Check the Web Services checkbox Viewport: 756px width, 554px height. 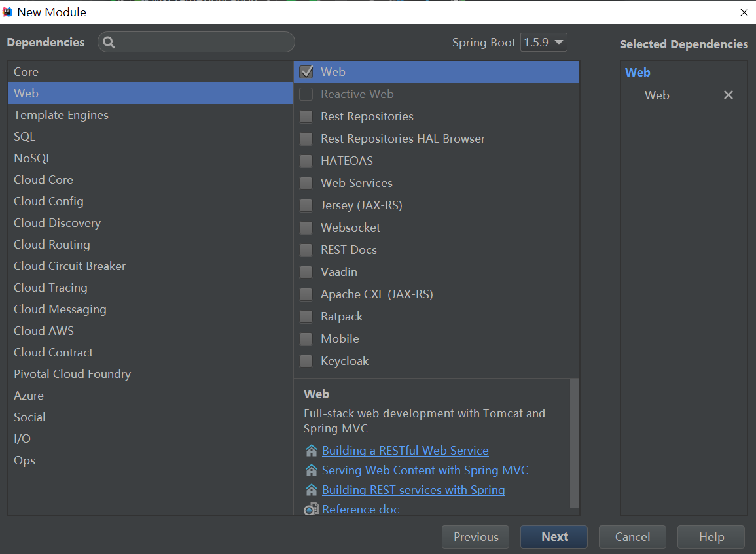[306, 183]
